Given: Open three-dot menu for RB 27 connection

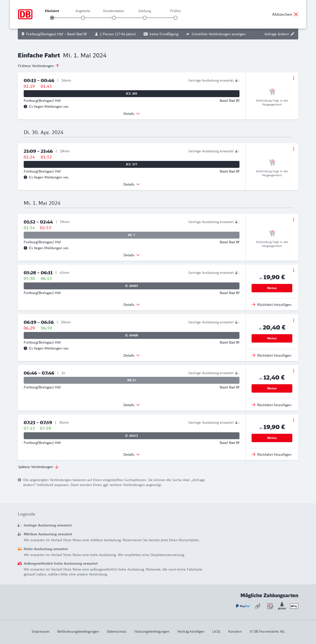Looking at the screenshot, I should (294, 371).
